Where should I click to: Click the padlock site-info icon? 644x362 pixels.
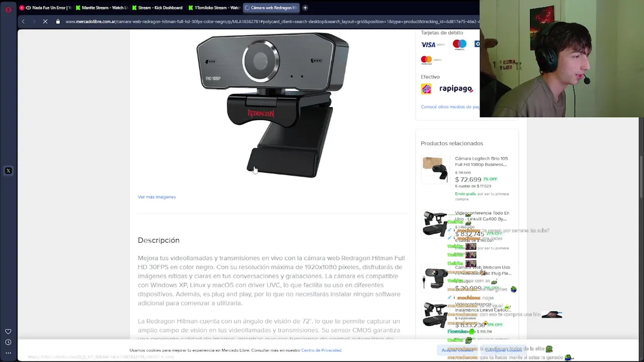[x=58, y=22]
